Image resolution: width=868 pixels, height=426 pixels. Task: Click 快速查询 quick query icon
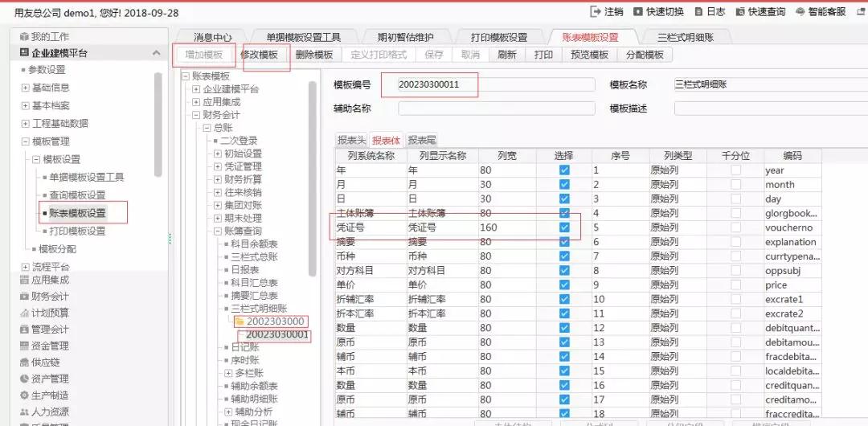point(740,12)
